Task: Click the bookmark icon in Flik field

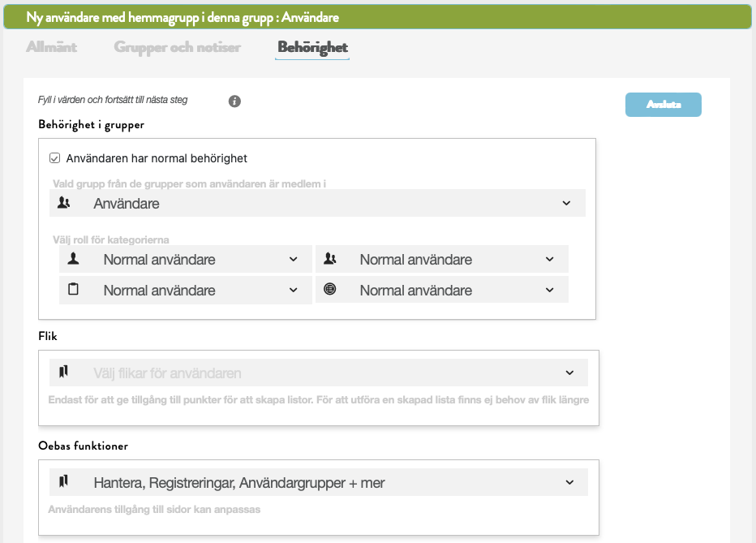Action: tap(64, 373)
